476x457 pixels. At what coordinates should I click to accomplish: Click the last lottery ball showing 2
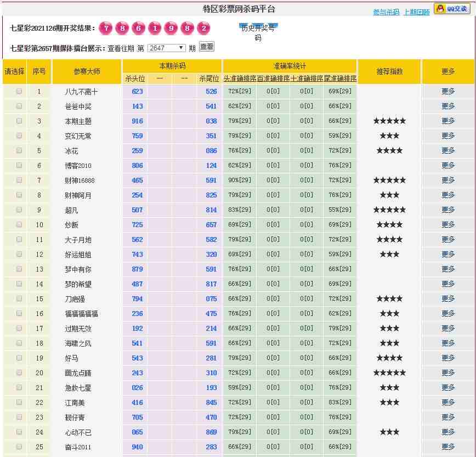point(203,29)
